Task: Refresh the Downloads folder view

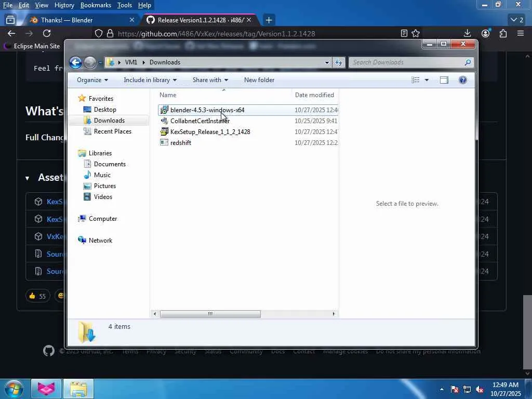Action: coord(339,62)
